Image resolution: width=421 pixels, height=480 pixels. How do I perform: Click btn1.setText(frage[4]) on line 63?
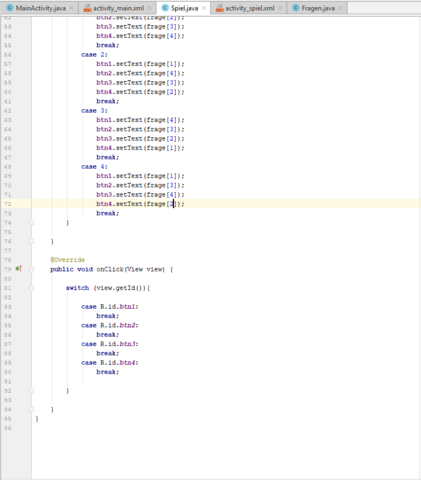pos(140,120)
